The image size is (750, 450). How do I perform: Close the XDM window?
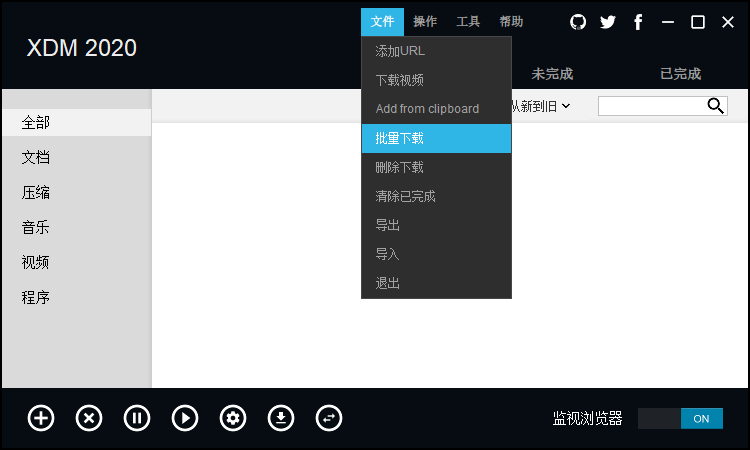pos(728,22)
